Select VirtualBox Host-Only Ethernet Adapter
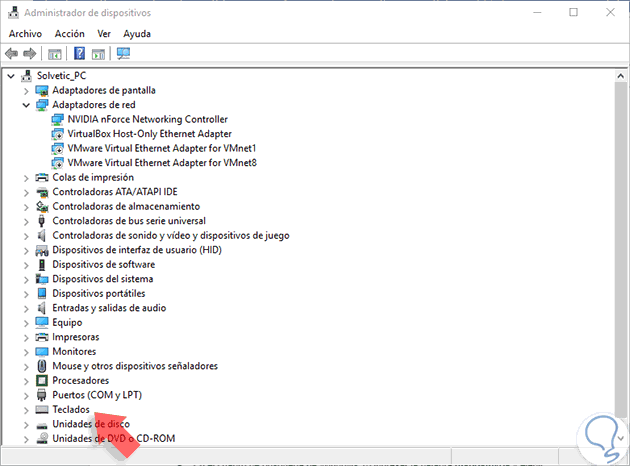 point(149,134)
